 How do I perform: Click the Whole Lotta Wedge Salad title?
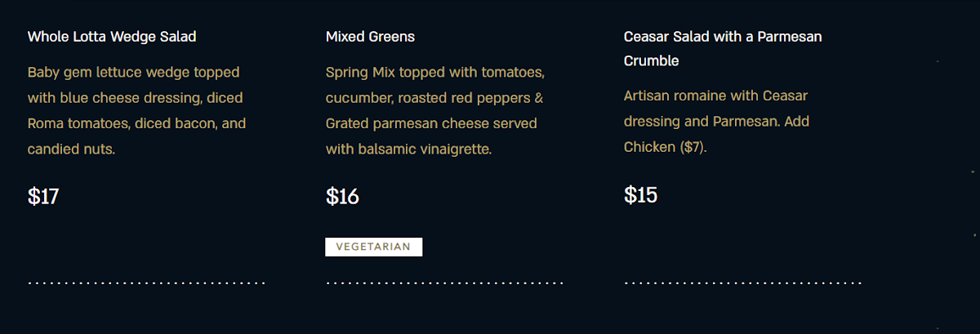tap(112, 37)
